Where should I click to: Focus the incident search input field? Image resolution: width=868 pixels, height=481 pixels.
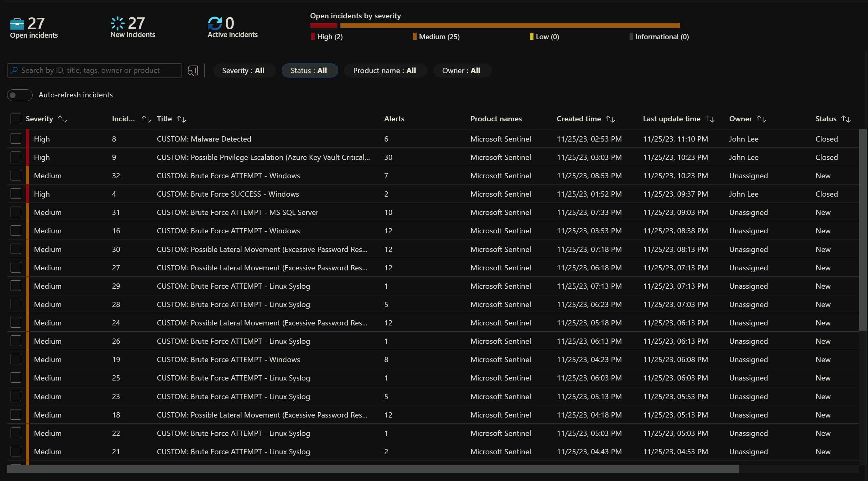pyautogui.click(x=94, y=71)
